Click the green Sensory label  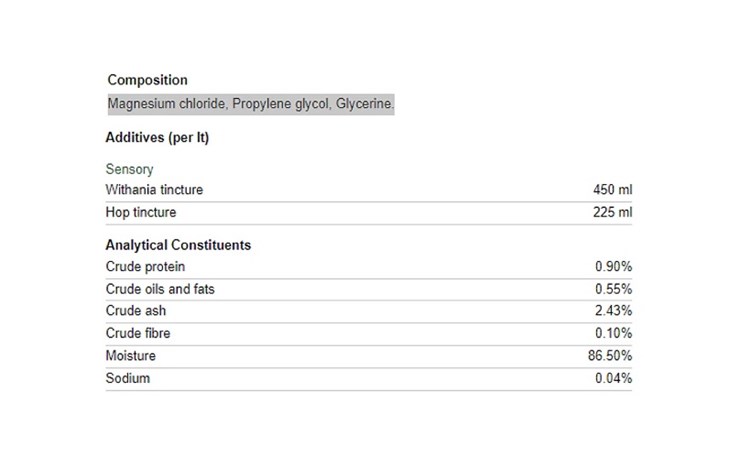click(129, 169)
